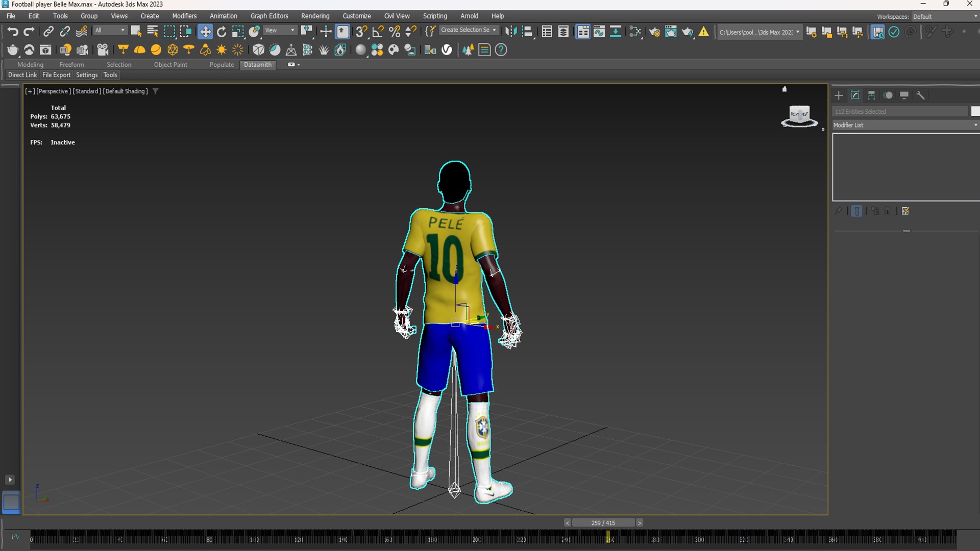Image resolution: width=980 pixels, height=551 pixels.
Task: Click the help question mark icon
Action: coord(501,50)
